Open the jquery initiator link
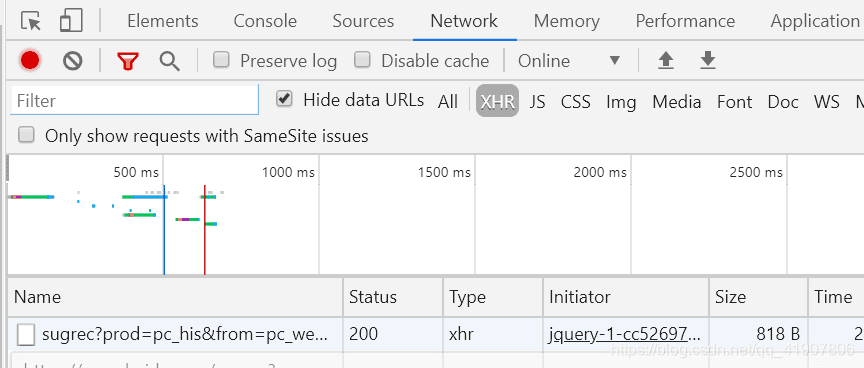Image resolution: width=864 pixels, height=368 pixels. point(625,334)
